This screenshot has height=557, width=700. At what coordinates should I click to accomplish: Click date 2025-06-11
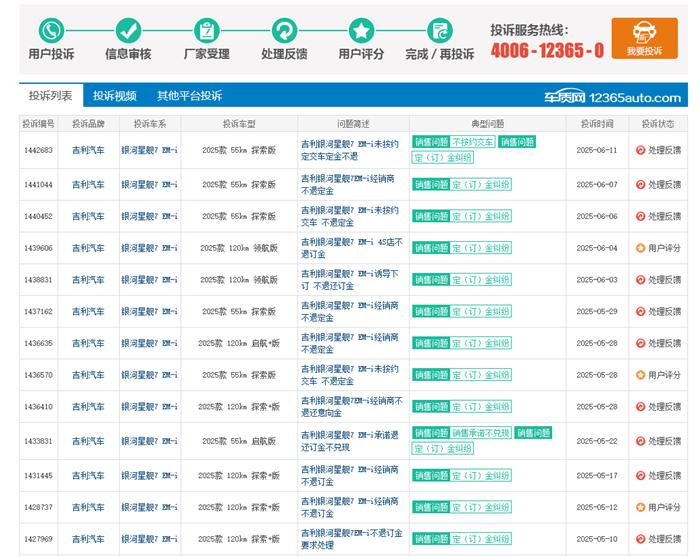point(597,150)
